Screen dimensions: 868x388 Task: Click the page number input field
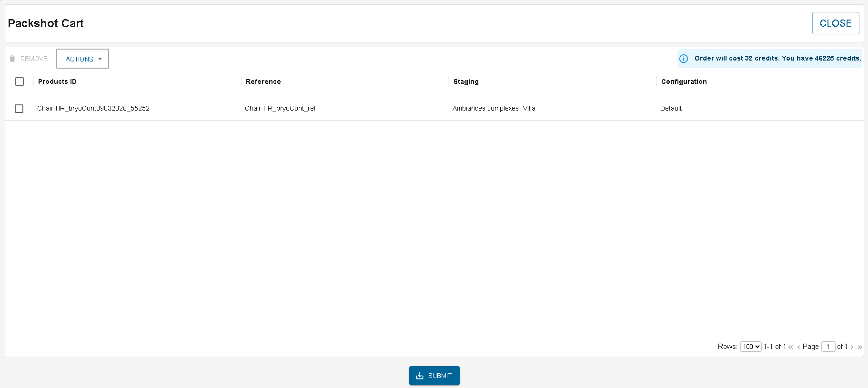click(x=828, y=347)
